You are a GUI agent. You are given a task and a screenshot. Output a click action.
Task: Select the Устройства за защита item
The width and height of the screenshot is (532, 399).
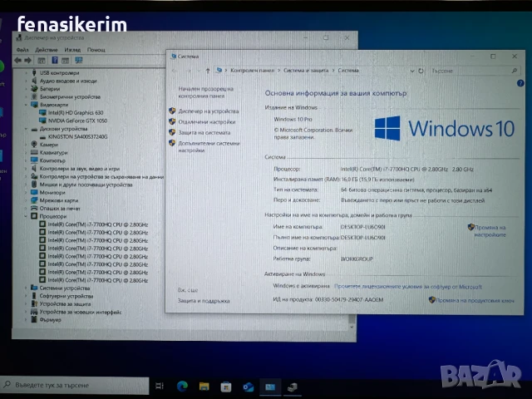[x=65, y=304]
